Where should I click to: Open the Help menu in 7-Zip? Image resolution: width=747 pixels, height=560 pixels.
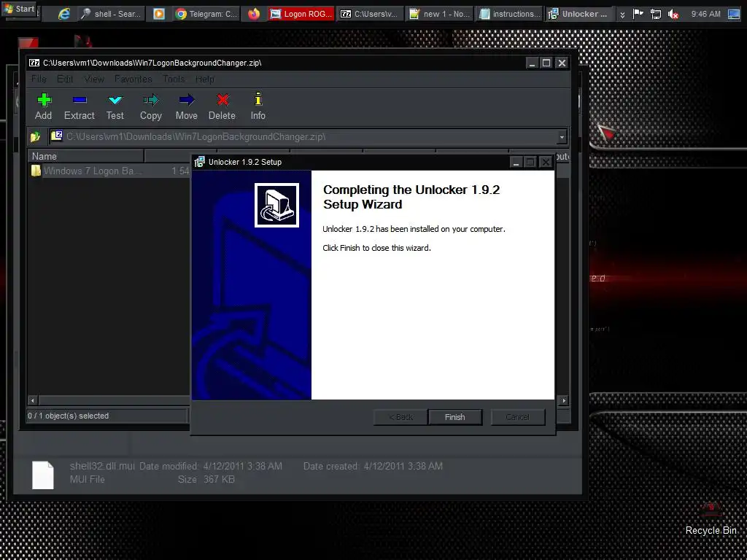204,79
